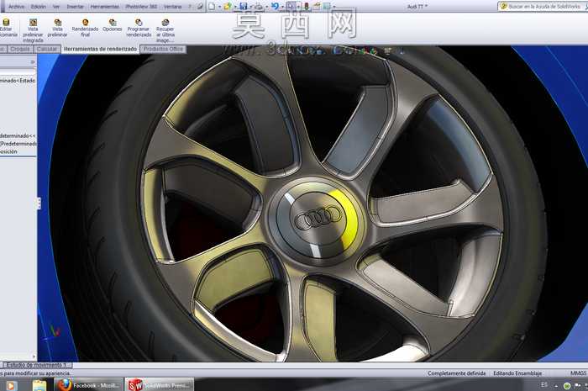The width and height of the screenshot is (588, 391).
Task: Click the ES language indicator in the tray
Action: click(544, 384)
